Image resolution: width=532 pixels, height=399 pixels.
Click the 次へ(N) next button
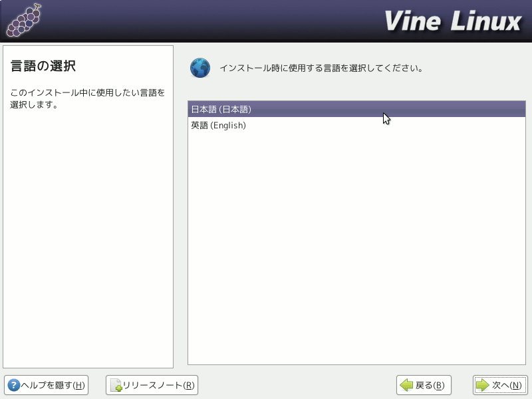[x=500, y=385]
